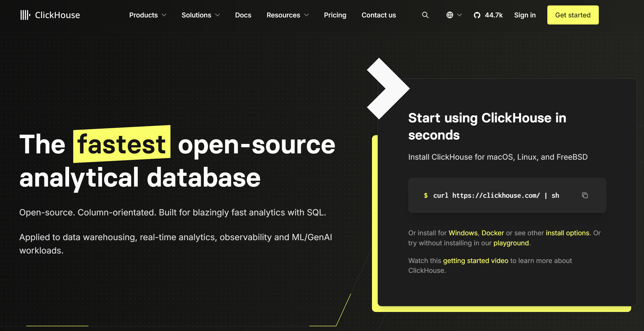
Task: Expand the Solutions menu chevron
Action: pos(218,15)
